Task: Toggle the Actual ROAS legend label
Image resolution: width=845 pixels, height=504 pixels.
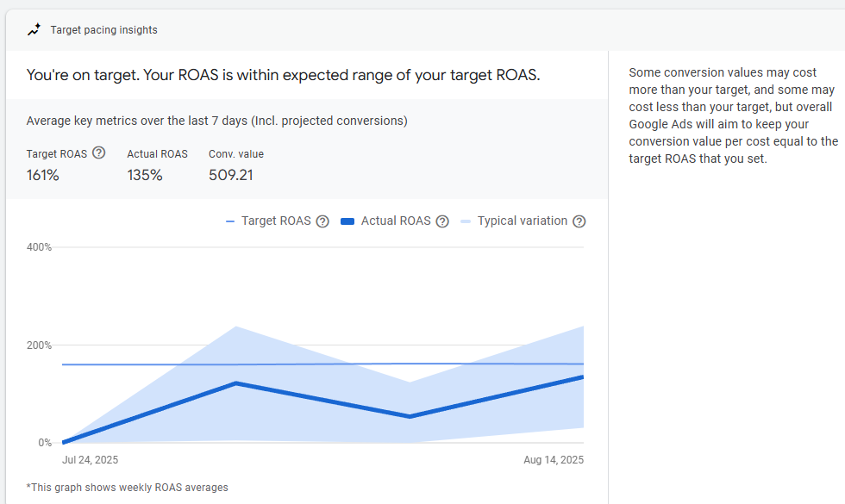Action: [x=396, y=221]
